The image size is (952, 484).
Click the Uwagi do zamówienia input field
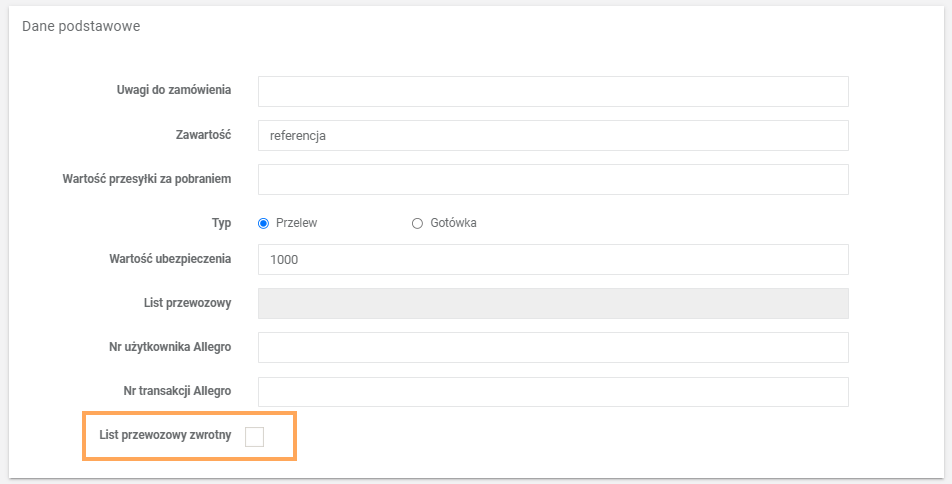click(x=553, y=91)
